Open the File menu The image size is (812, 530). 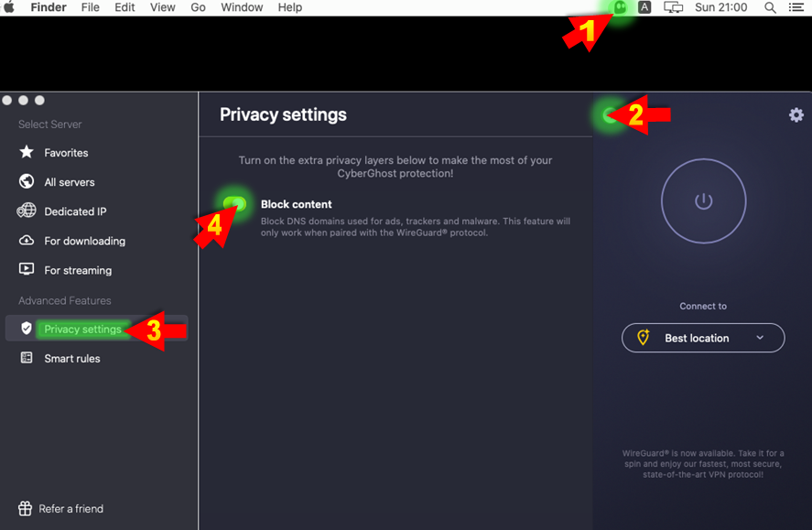click(x=90, y=7)
